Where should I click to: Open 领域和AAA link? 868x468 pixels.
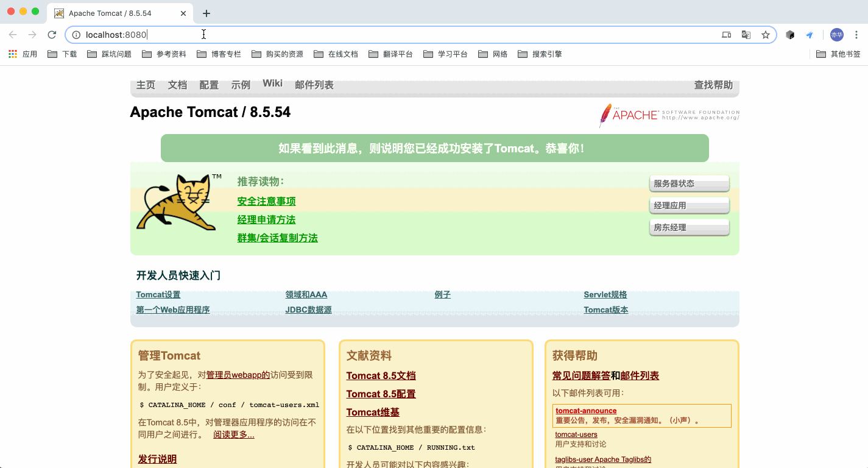[306, 294]
